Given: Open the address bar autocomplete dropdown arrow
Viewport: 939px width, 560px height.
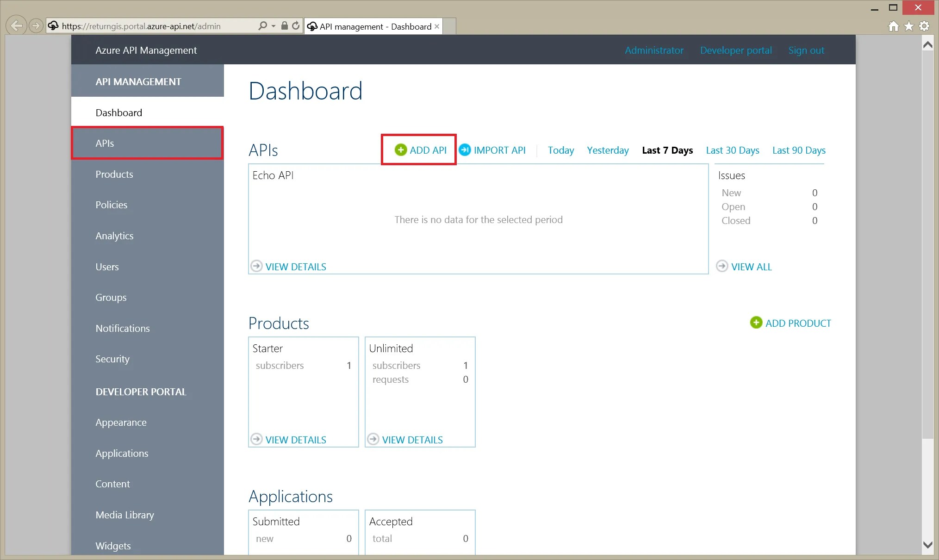Looking at the screenshot, I should 274,26.
